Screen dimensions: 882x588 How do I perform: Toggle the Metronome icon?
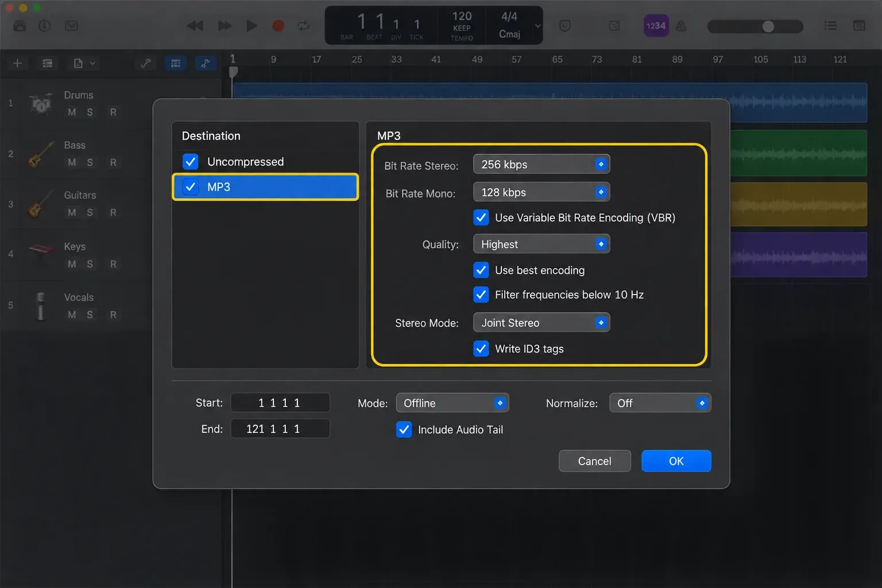coord(682,26)
